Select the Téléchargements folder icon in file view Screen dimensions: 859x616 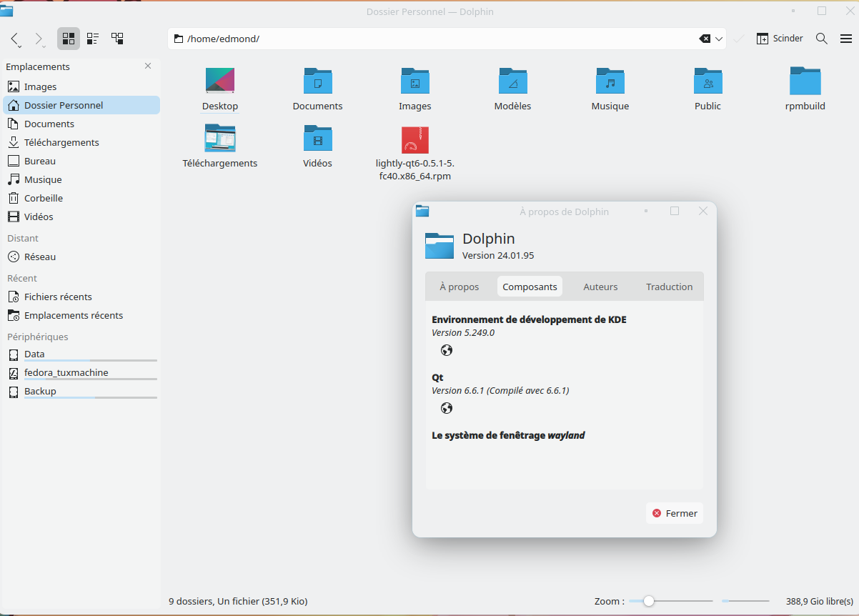pos(219,139)
